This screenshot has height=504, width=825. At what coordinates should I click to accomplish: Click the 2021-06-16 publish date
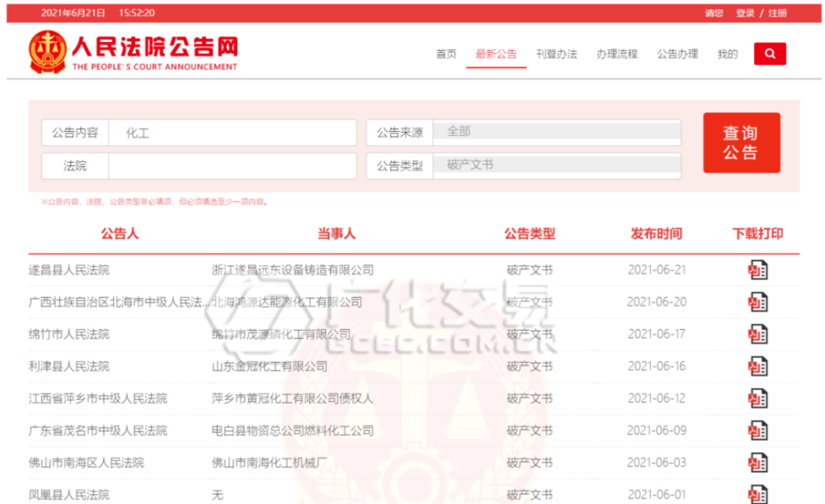pyautogui.click(x=657, y=366)
